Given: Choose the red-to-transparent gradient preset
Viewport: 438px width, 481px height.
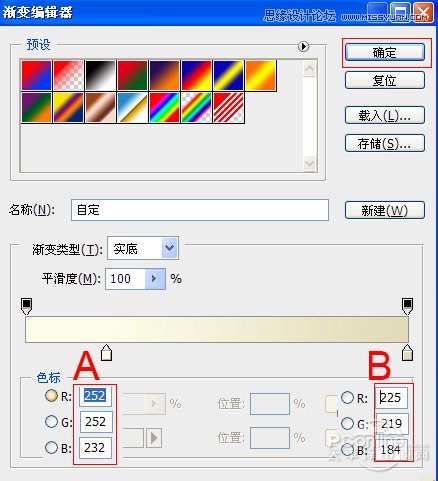Looking at the screenshot, I should coord(69,75).
